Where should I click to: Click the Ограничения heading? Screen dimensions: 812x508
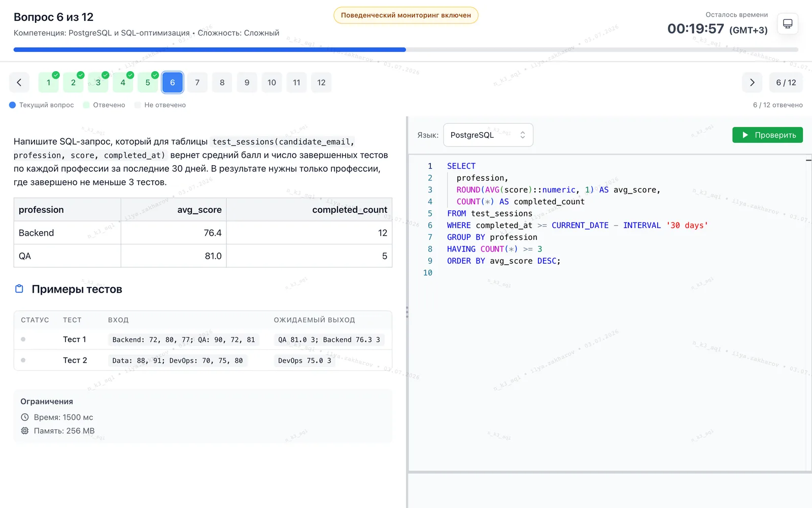pos(47,401)
